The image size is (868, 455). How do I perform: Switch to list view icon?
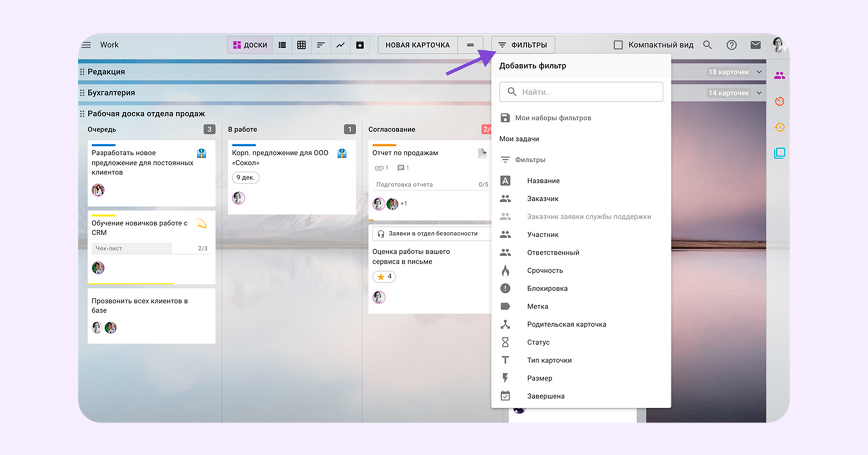click(x=282, y=45)
